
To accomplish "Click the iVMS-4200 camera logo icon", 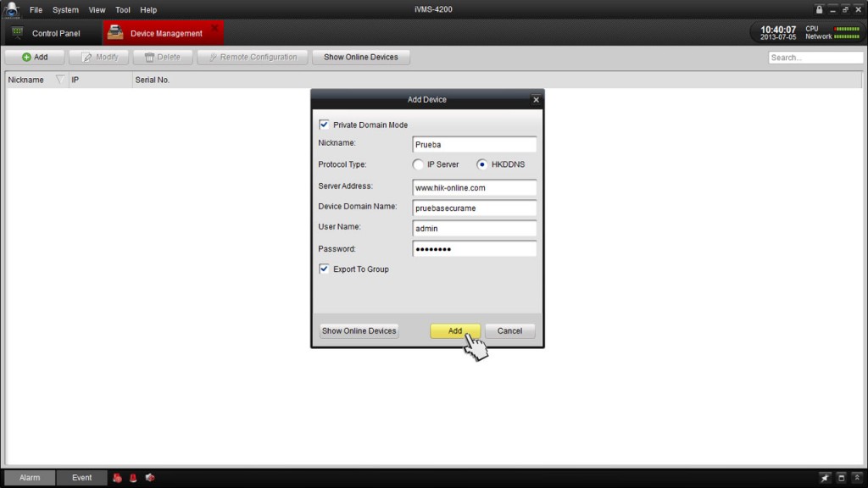I will click(x=11, y=10).
